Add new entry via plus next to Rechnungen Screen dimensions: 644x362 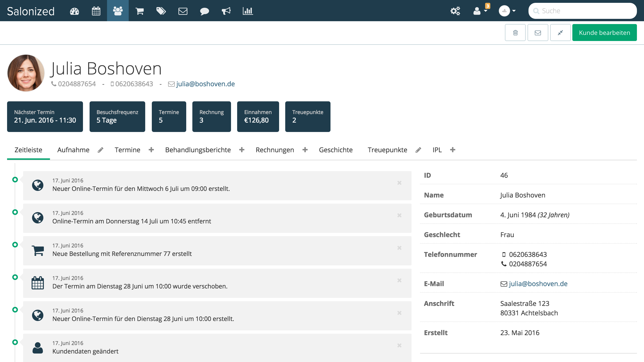click(305, 149)
